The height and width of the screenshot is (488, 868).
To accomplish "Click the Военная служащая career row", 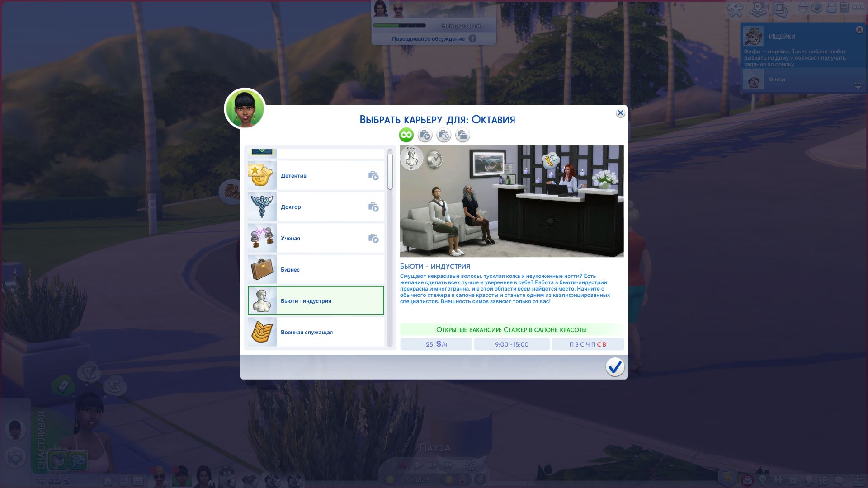I will click(316, 332).
